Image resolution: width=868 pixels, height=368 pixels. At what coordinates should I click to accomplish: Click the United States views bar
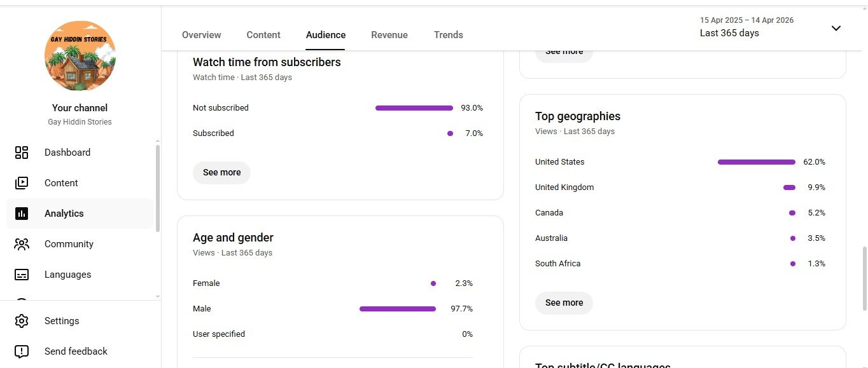point(757,162)
